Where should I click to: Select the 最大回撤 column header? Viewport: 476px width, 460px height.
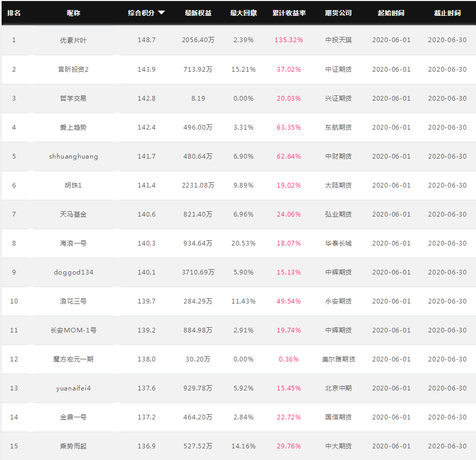pos(244,13)
